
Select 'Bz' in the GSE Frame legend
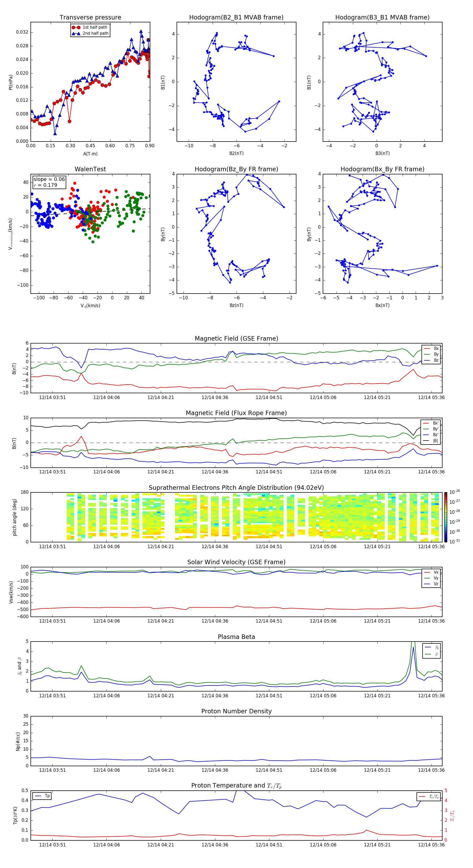[x=431, y=360]
